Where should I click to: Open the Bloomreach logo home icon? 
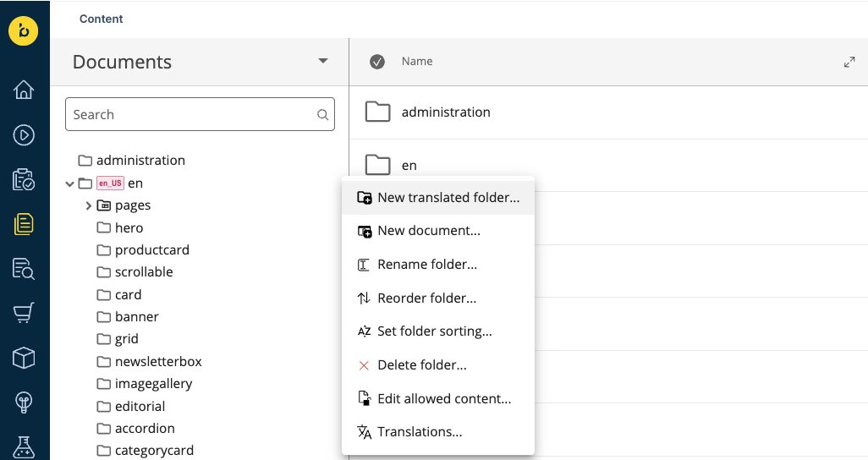(x=23, y=30)
